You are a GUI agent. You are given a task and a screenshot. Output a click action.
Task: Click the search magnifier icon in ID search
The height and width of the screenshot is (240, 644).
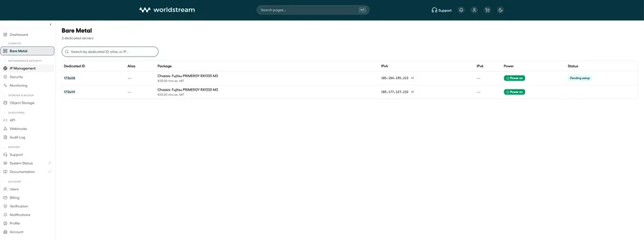click(x=67, y=52)
